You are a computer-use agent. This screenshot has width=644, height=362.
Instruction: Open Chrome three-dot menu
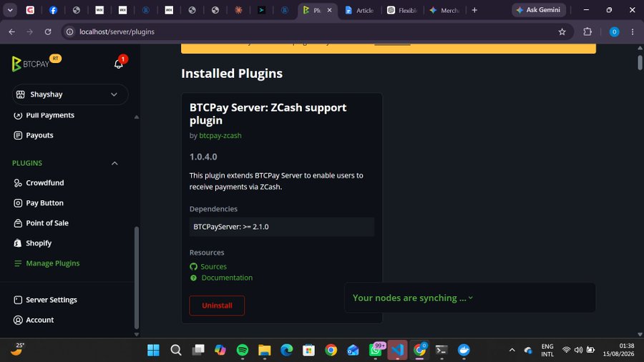point(633,31)
